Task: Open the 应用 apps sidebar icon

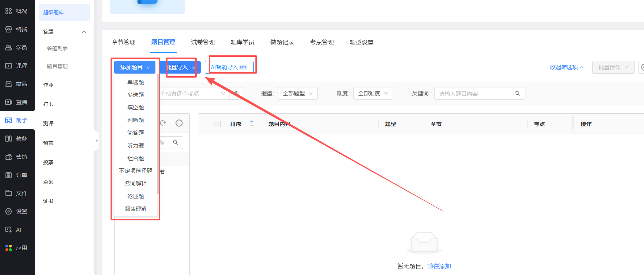Action: coord(9,248)
